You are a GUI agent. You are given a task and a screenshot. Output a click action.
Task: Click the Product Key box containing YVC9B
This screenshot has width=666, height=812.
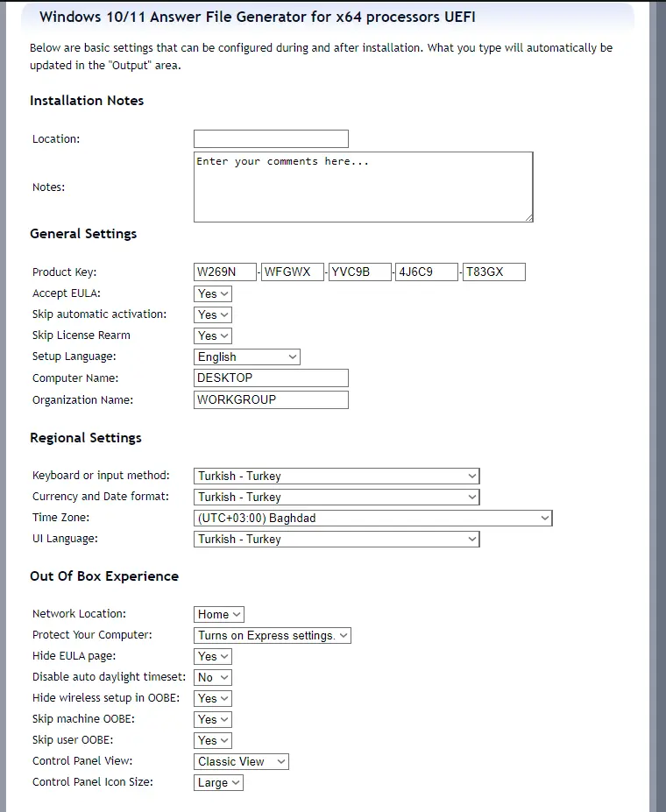click(360, 272)
